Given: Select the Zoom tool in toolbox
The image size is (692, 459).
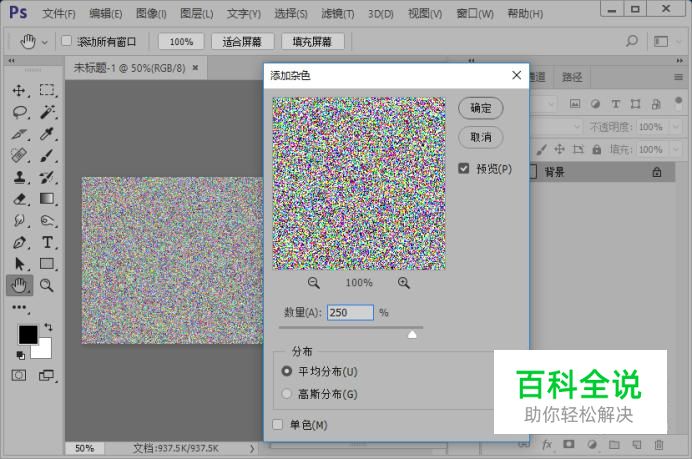Looking at the screenshot, I should (46, 286).
